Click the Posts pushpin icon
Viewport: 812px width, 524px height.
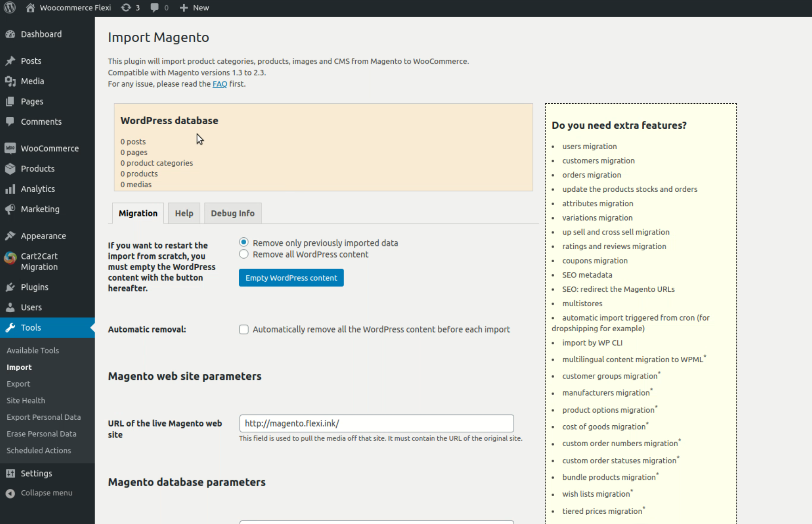point(10,61)
